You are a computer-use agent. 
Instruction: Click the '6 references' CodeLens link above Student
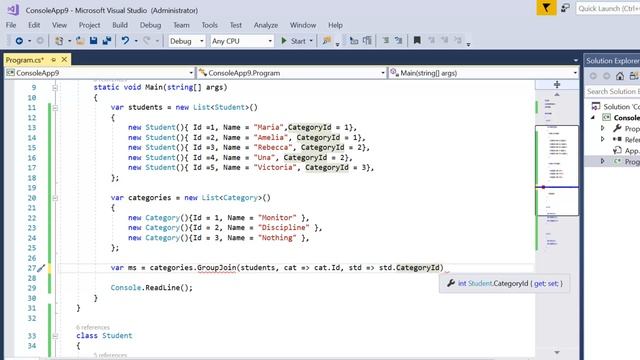(x=93, y=327)
